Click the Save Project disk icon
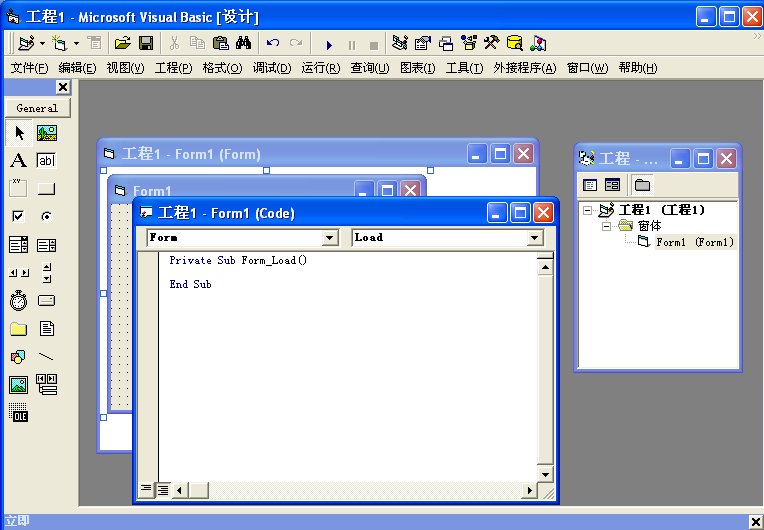The width and height of the screenshot is (764, 530). point(146,43)
